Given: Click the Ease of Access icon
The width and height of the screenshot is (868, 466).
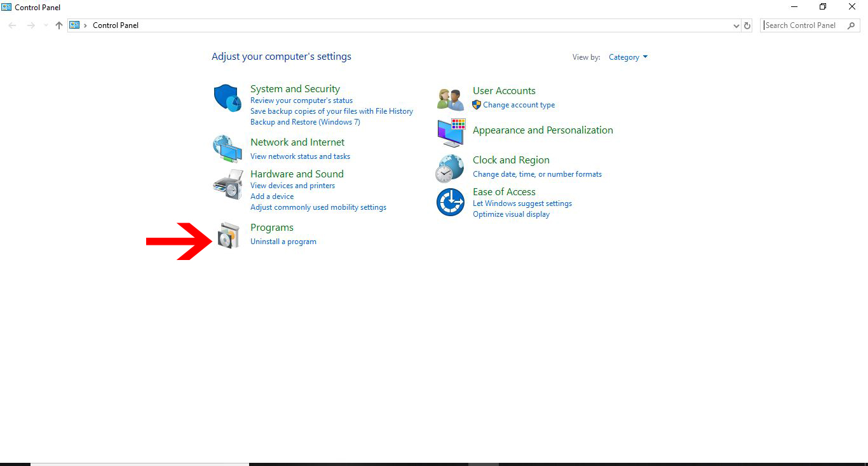Looking at the screenshot, I should pos(451,202).
